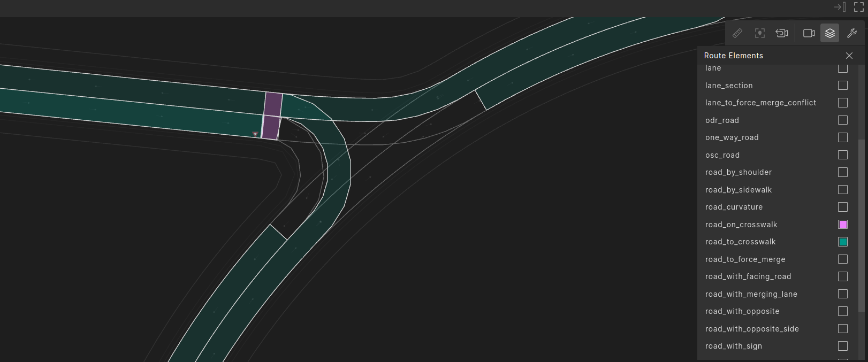This screenshot has height=362, width=868.
Task: Enable the lane_section checkbox
Action: [843, 86]
